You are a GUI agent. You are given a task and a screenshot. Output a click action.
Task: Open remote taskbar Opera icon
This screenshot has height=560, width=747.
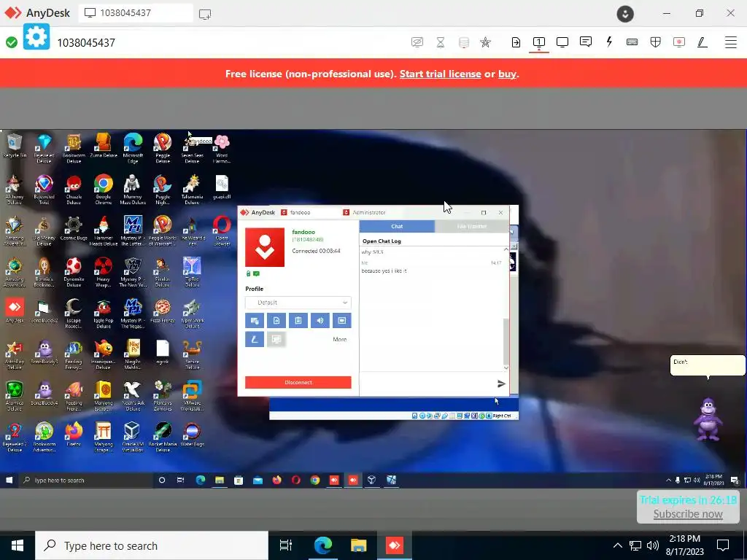pos(296,480)
